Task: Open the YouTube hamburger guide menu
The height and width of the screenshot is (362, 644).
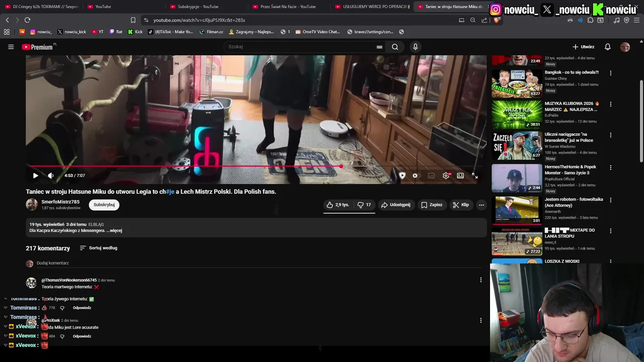Action: [11, 47]
